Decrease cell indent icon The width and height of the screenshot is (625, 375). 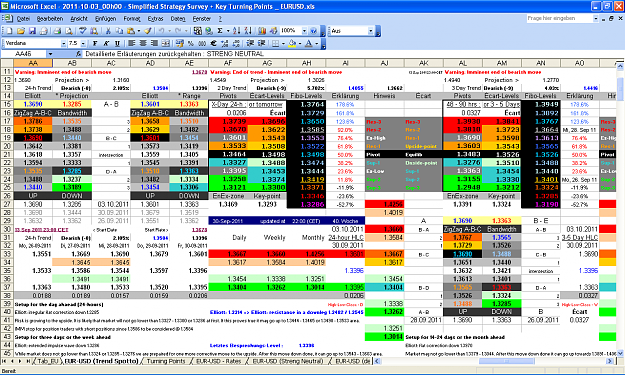[250, 43]
